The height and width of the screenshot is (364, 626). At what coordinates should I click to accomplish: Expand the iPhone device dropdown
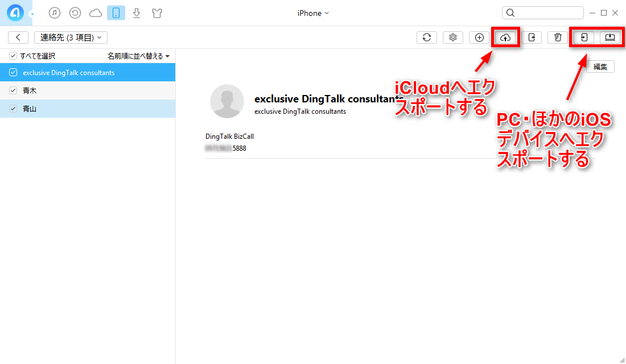(313, 13)
